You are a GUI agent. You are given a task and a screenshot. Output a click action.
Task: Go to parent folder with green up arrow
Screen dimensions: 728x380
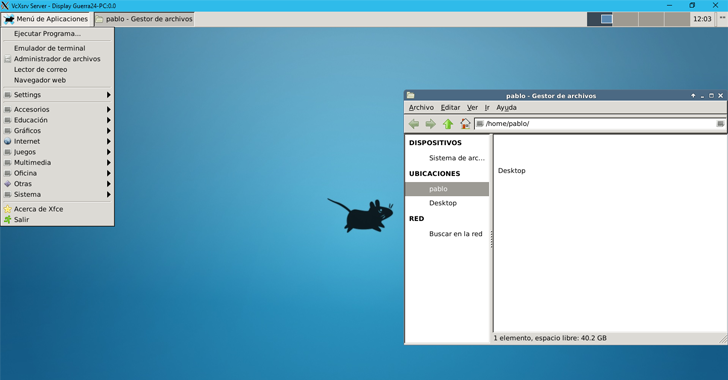click(x=448, y=124)
